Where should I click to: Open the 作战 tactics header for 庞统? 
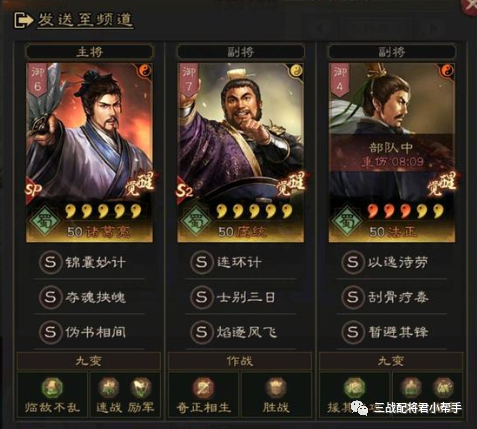pyautogui.click(x=240, y=361)
